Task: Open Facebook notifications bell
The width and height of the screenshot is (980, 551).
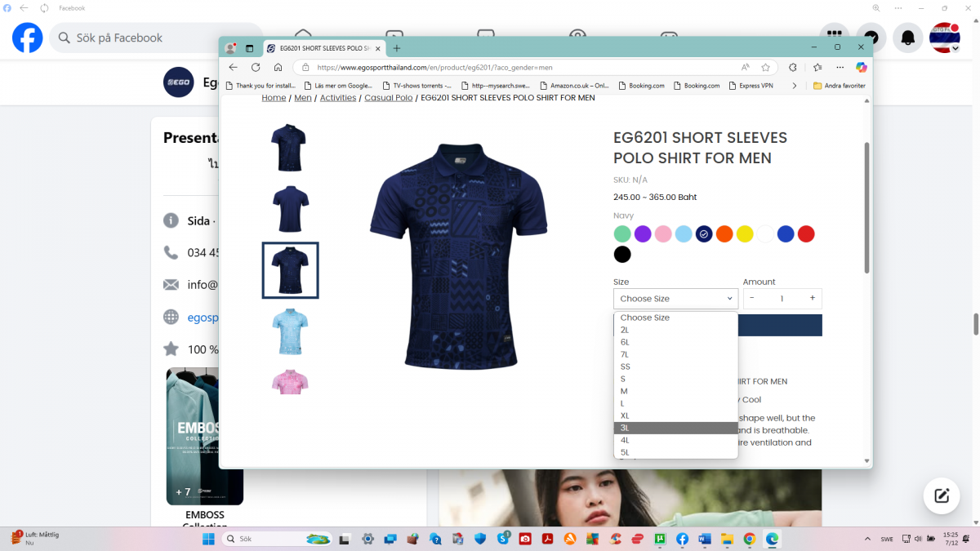Action: tap(908, 38)
